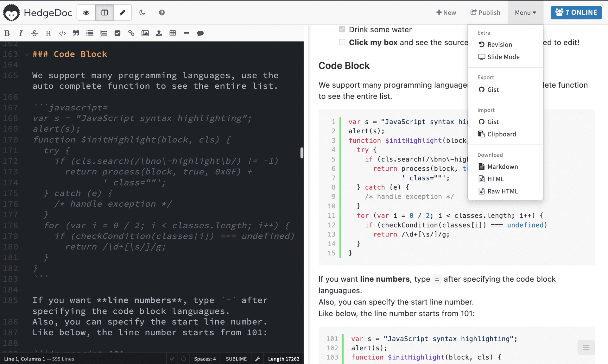Click the insert table icon
The image size is (608, 364).
173,33
